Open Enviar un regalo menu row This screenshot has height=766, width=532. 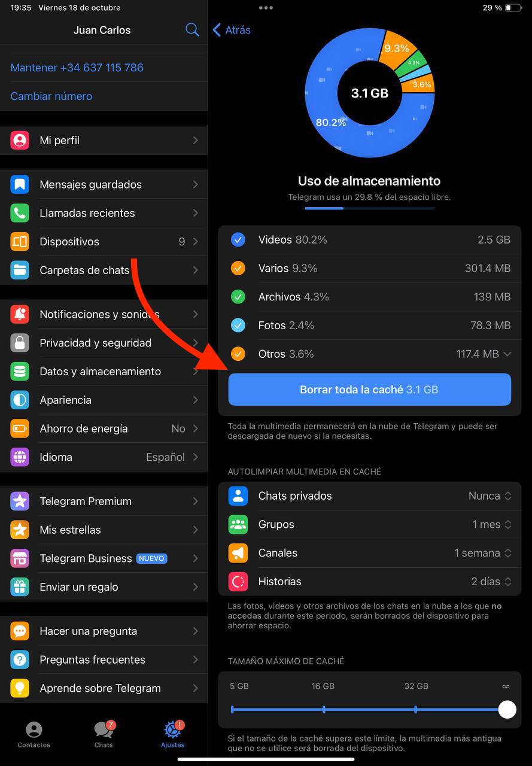pos(104,587)
